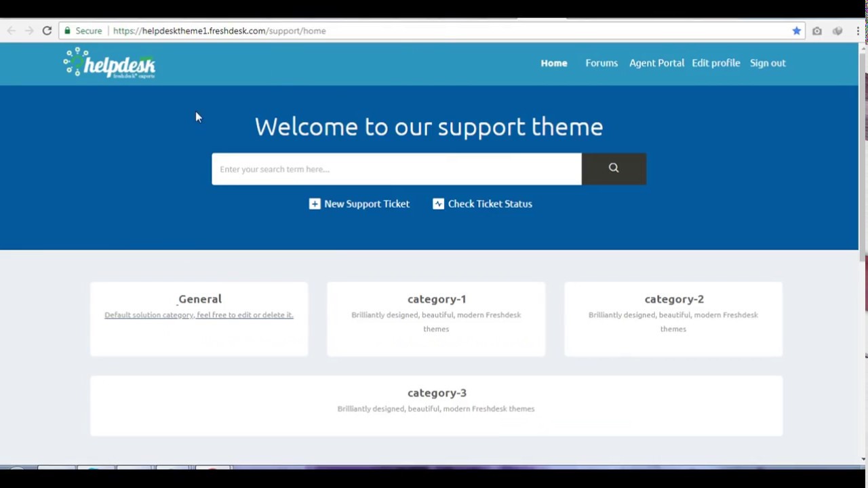868x488 pixels.
Task: Open the Agent Portal link
Action: (x=656, y=63)
